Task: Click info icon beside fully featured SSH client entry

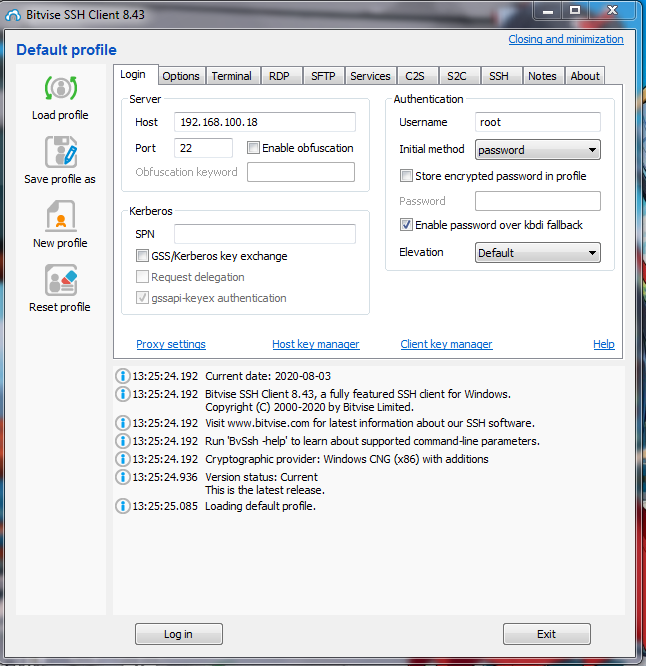Action: click(x=123, y=394)
